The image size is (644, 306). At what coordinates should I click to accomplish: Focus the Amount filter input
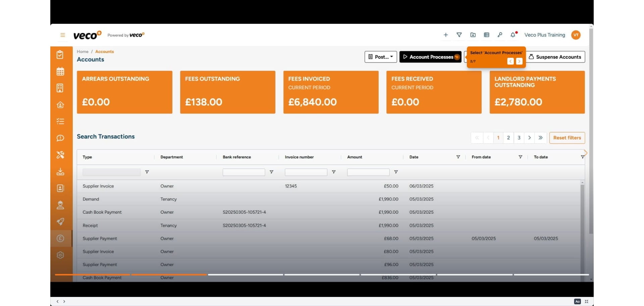point(368,172)
